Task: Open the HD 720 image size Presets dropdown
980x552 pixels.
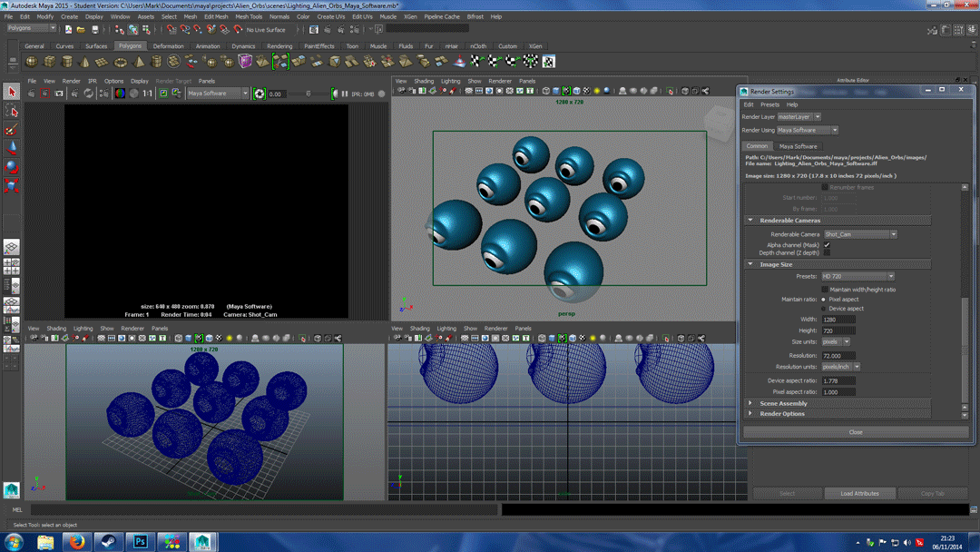Action: [x=891, y=277]
